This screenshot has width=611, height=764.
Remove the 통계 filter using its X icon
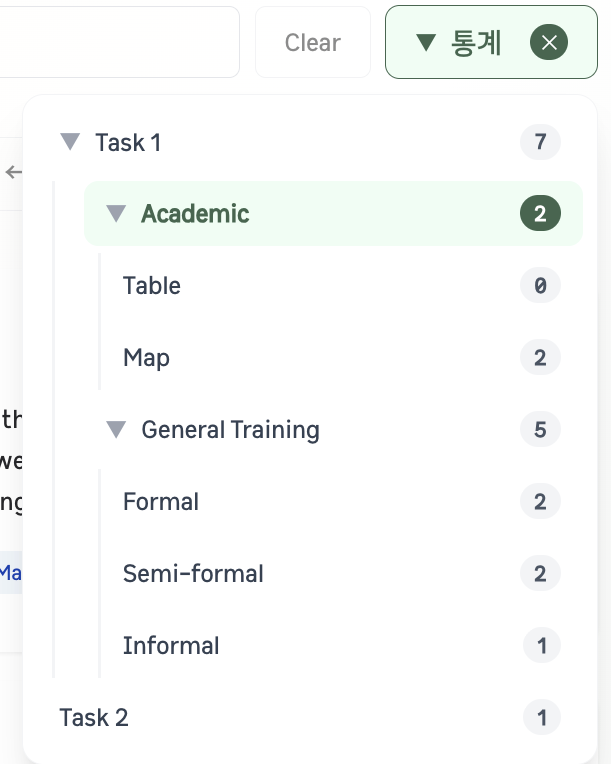click(549, 42)
